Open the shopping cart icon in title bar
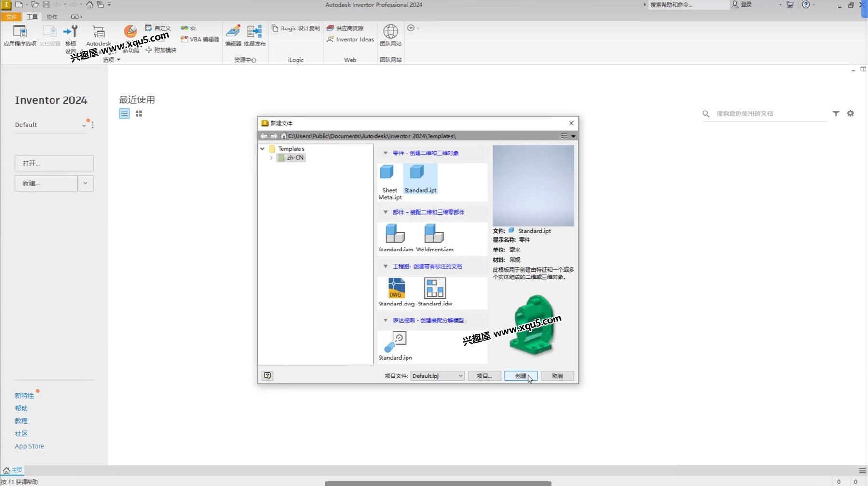This screenshot has width=868, height=486. [x=790, y=4]
